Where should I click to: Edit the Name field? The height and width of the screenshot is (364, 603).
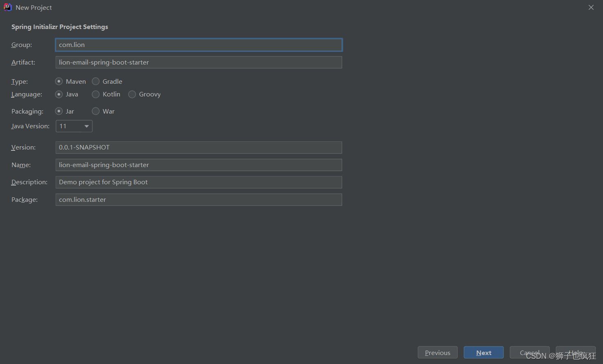click(199, 165)
